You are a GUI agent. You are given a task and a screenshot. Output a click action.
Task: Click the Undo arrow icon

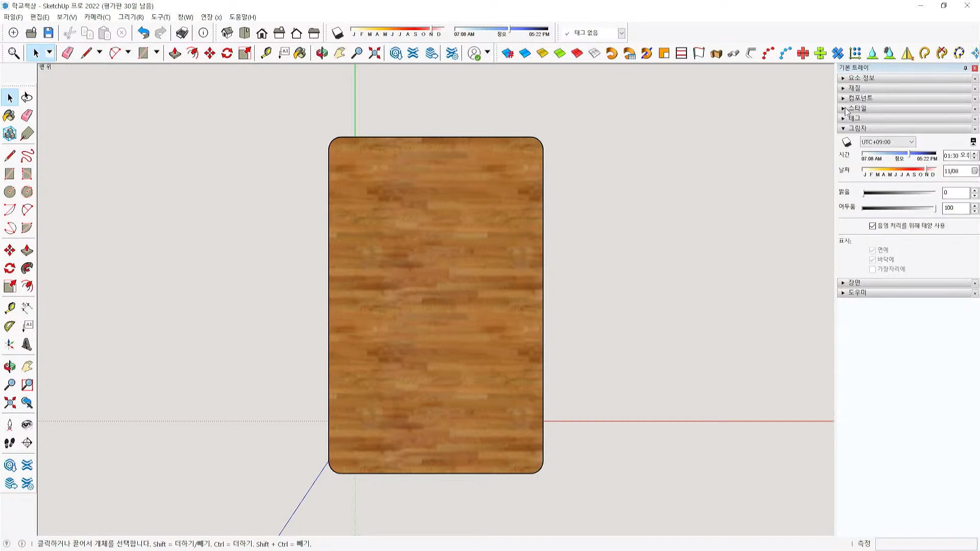(143, 33)
